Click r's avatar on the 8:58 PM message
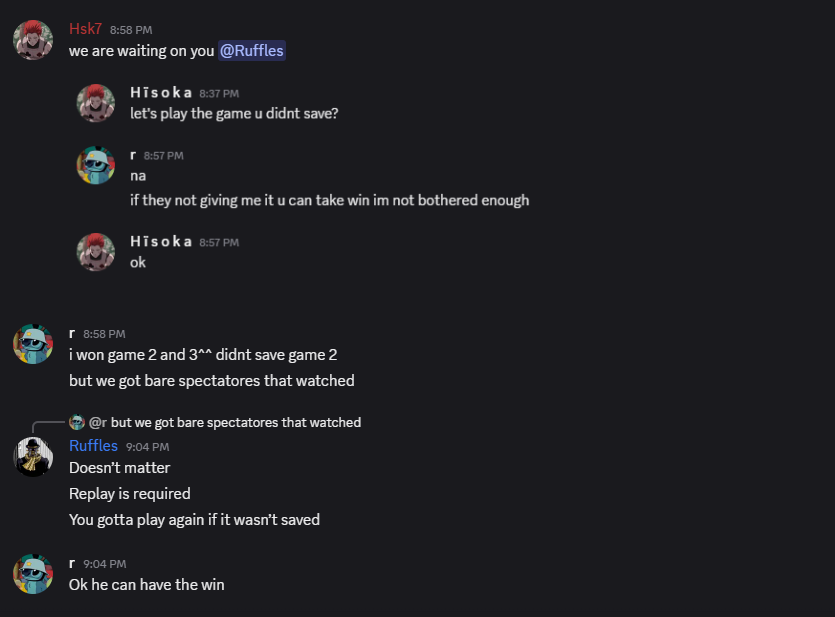Image resolution: width=835 pixels, height=617 pixels. tap(33, 343)
